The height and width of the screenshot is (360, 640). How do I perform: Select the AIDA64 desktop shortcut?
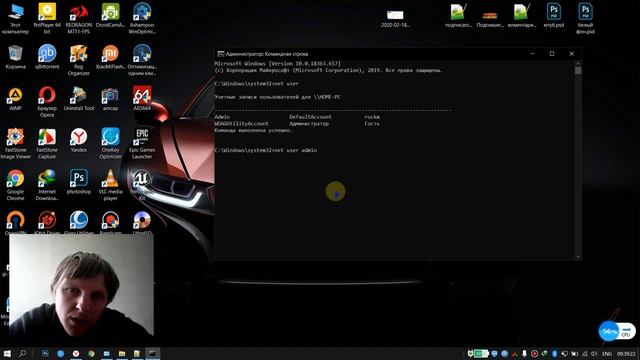142,99
